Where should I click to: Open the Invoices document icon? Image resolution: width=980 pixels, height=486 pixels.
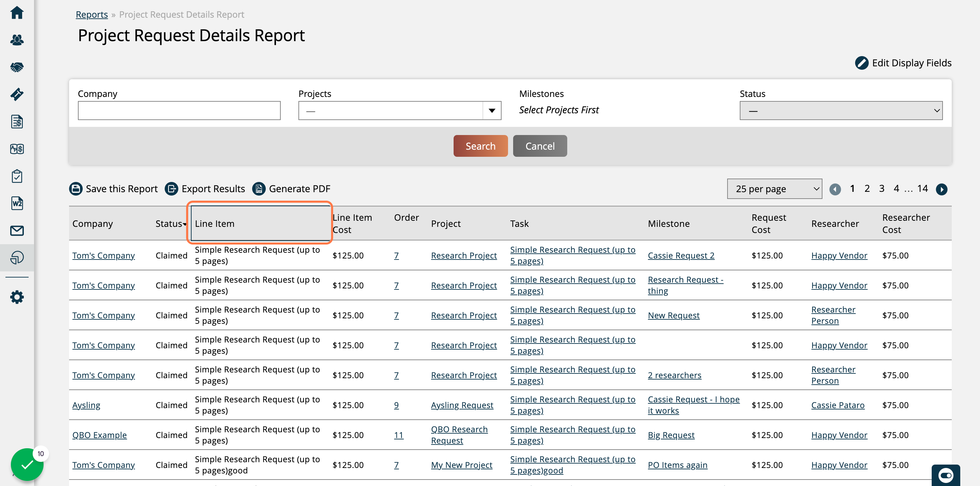coord(17,122)
